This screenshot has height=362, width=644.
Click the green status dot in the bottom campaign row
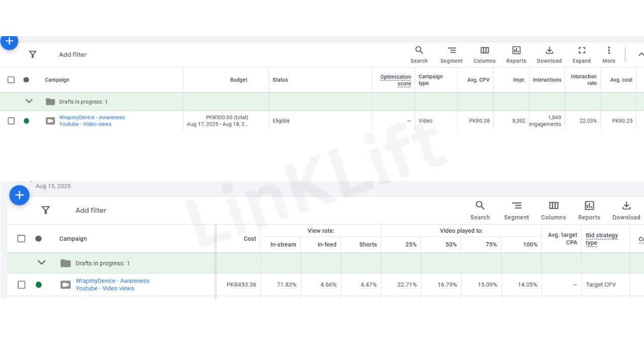click(x=39, y=285)
